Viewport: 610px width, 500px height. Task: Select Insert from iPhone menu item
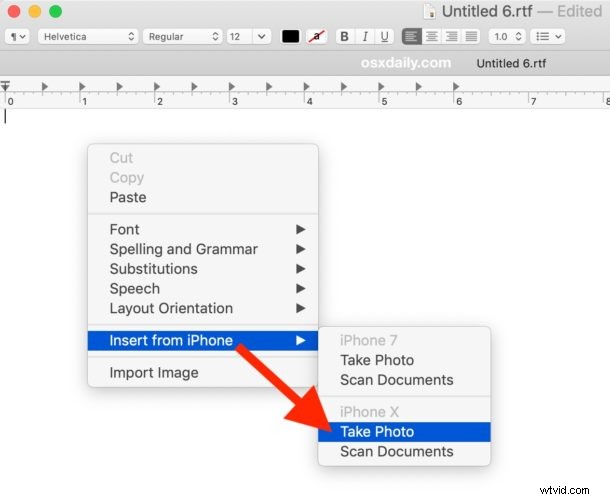[203, 340]
